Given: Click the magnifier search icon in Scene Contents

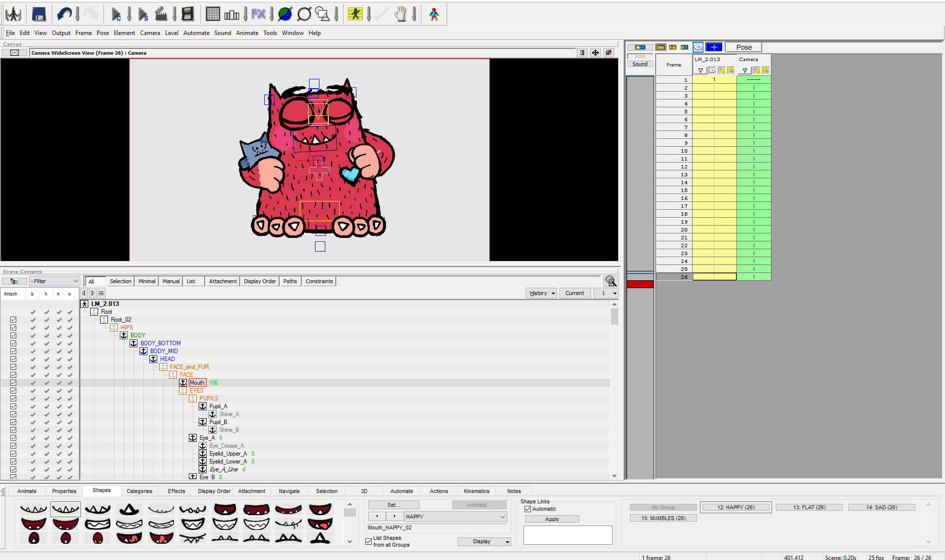Looking at the screenshot, I should coord(610,281).
